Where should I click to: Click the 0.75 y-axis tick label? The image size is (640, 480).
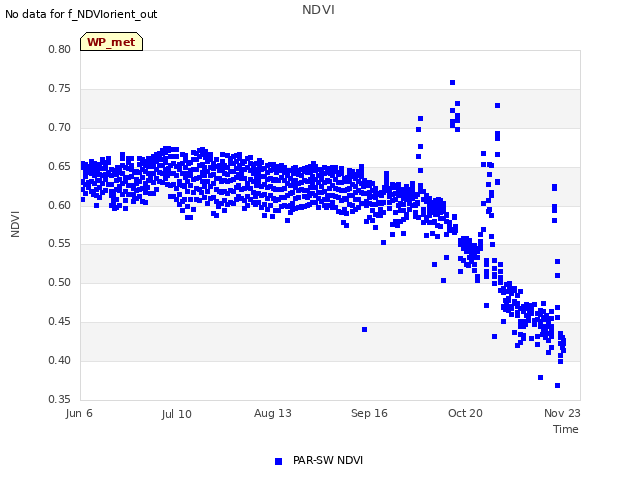pyautogui.click(x=60, y=89)
